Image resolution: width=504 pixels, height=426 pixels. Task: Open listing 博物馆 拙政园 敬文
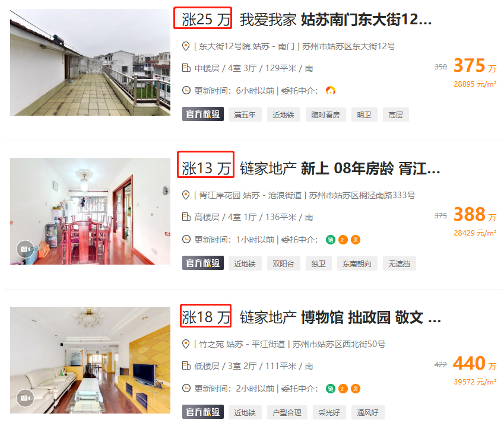pyautogui.click(x=370, y=317)
